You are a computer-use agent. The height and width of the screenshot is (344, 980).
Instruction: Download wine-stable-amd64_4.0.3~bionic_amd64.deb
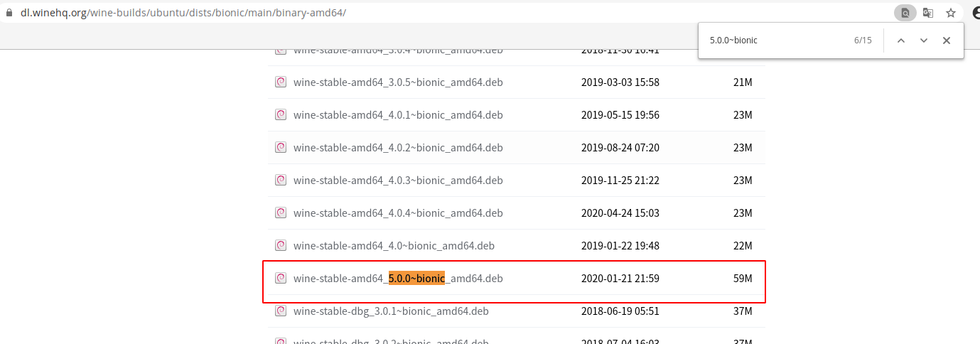pyautogui.click(x=398, y=181)
